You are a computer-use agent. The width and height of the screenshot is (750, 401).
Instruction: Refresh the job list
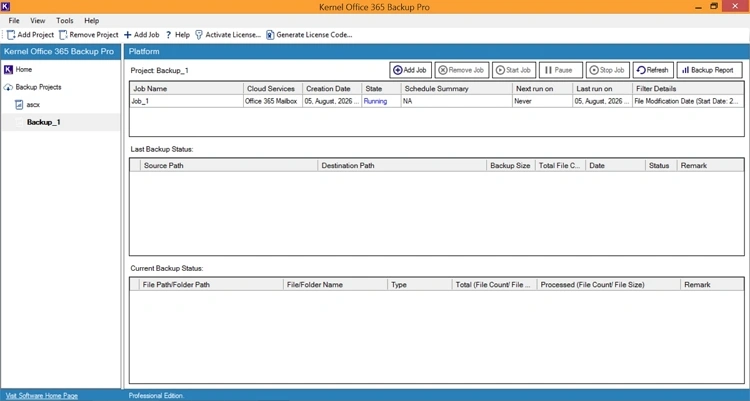coord(653,70)
